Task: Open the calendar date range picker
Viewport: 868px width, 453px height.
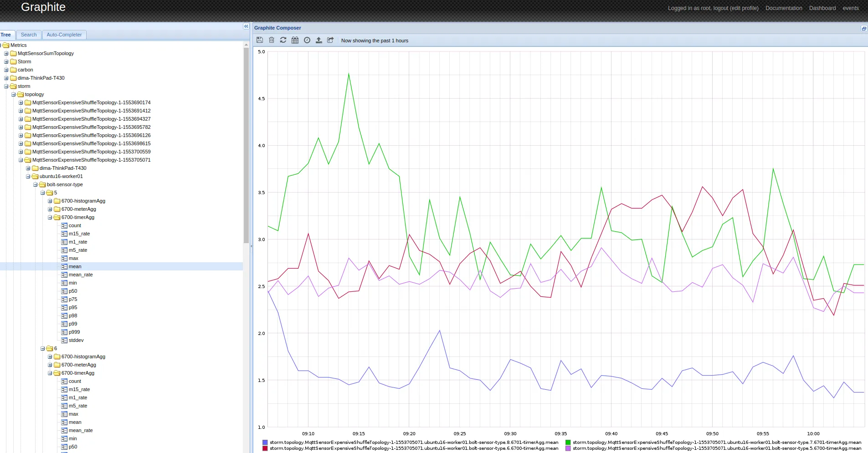Action: [295, 40]
